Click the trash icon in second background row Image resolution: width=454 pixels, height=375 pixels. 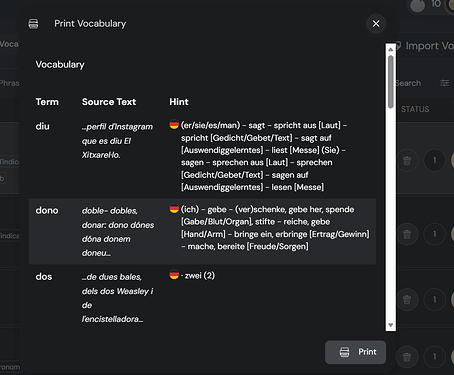tap(407, 234)
